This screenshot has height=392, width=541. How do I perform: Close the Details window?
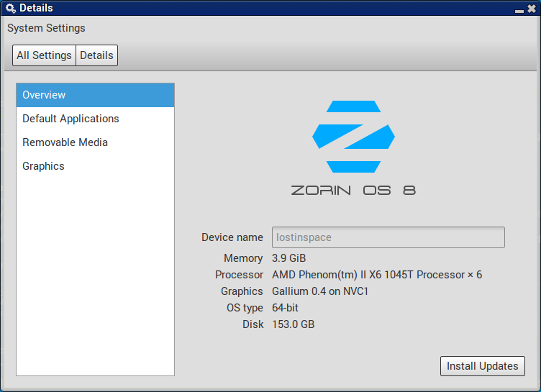click(531, 9)
